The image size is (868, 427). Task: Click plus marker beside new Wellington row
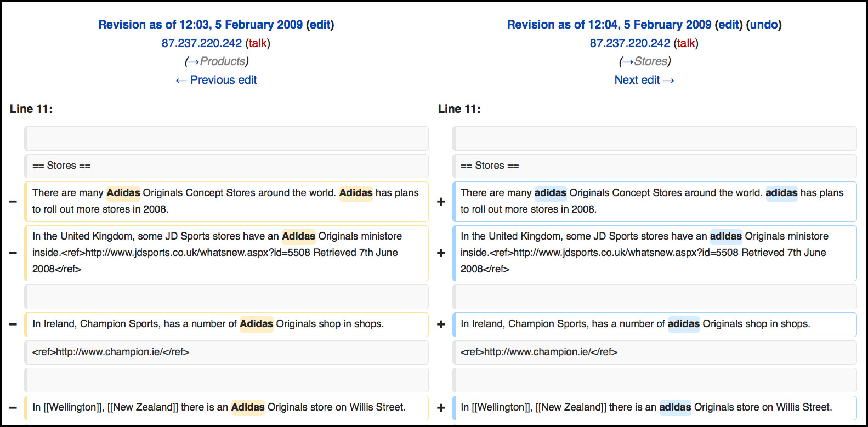pyautogui.click(x=441, y=408)
